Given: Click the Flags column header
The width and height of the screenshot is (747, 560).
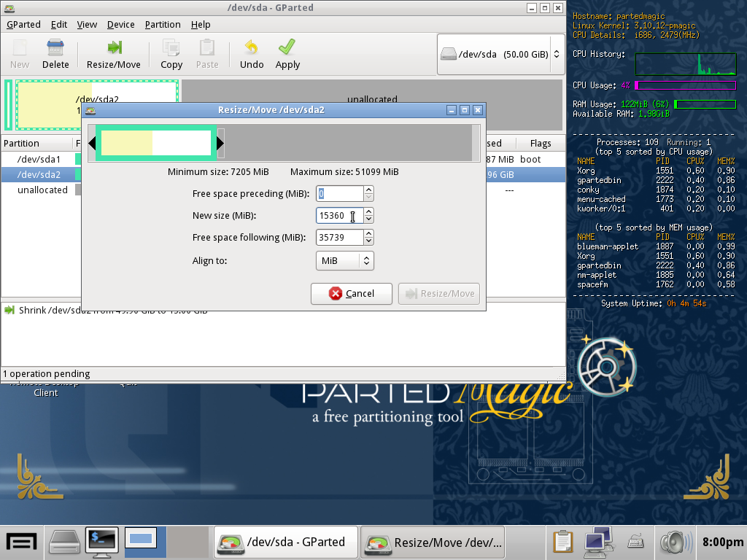Looking at the screenshot, I should pos(541,144).
